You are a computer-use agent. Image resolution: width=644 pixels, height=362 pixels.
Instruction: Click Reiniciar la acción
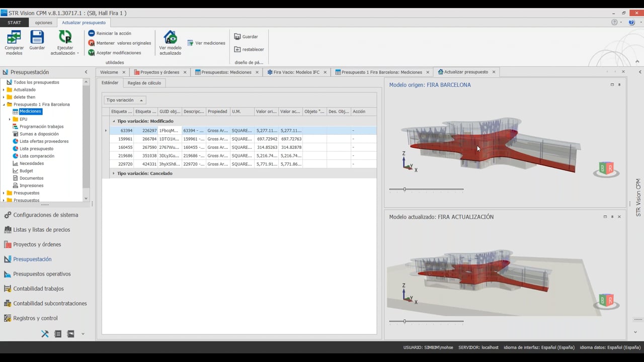click(110, 33)
